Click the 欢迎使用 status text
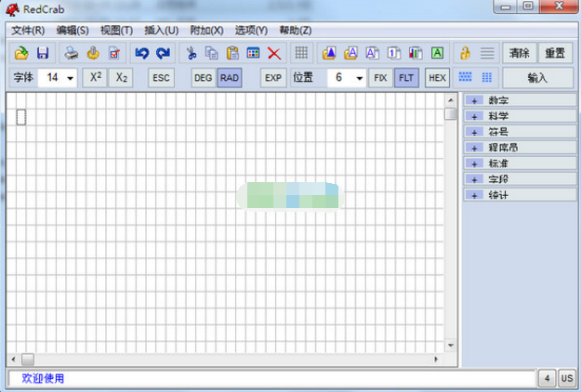This screenshot has width=581, height=392. [x=43, y=378]
